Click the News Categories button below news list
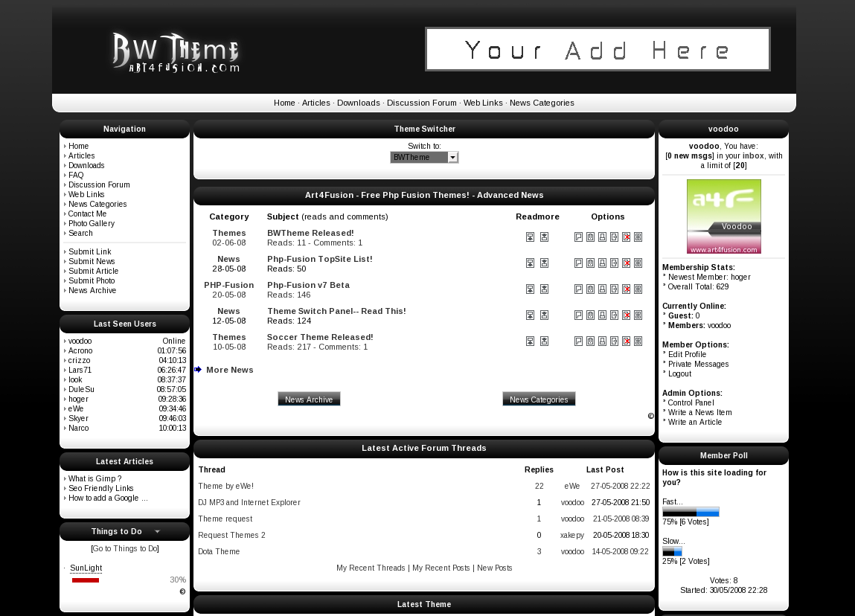The image size is (855, 616). tap(539, 399)
